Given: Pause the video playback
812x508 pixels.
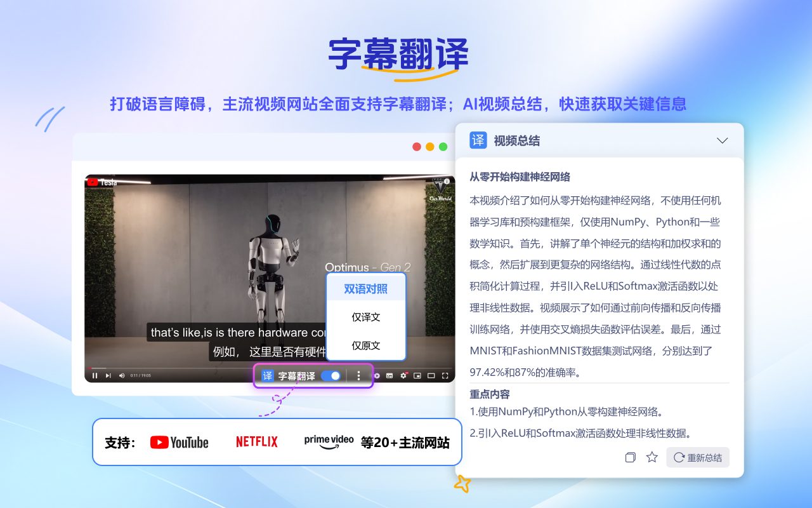Looking at the screenshot, I should [95, 375].
